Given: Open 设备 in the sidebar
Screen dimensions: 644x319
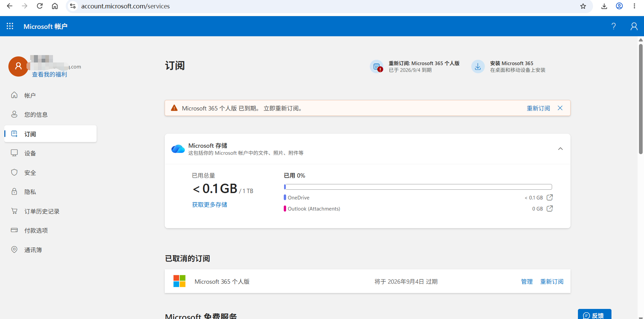Looking at the screenshot, I should [50, 153].
